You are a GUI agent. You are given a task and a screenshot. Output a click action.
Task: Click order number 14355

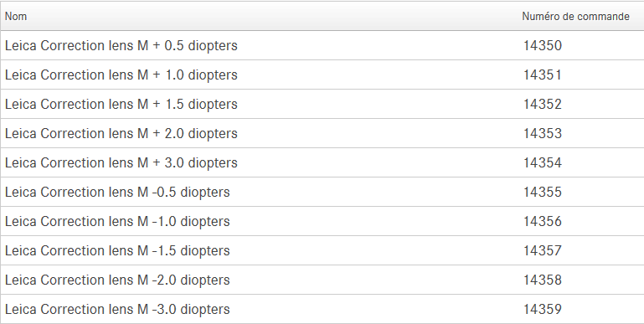click(x=543, y=193)
